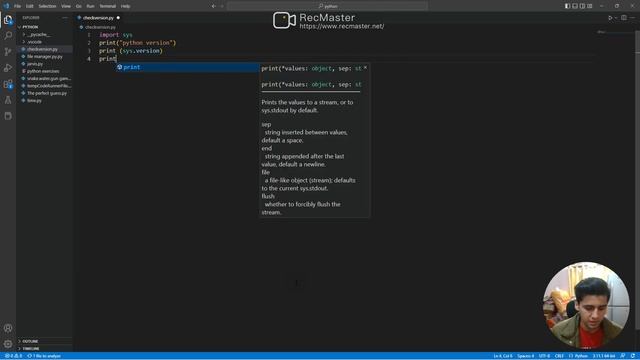Expand the __pycache__ folder
This screenshot has width=640, height=360.
pos(44,35)
